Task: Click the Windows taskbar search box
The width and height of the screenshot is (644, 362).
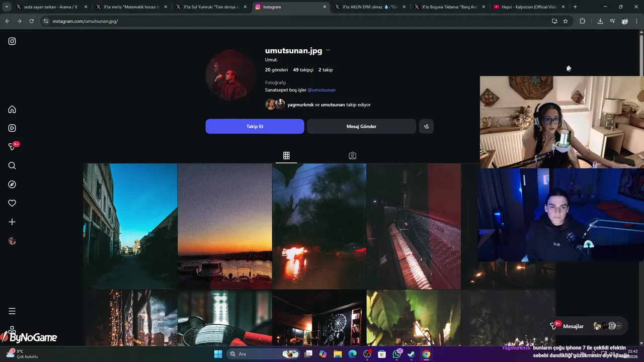Action: coord(263,354)
